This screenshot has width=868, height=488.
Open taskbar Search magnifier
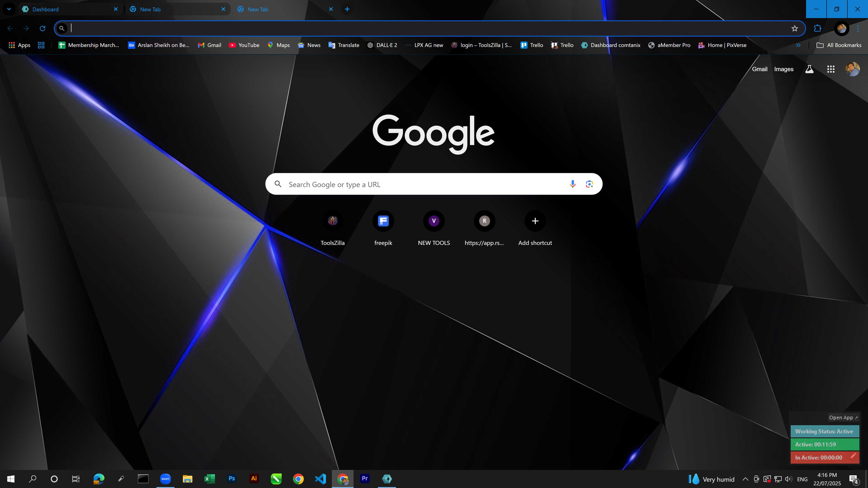[x=33, y=479]
